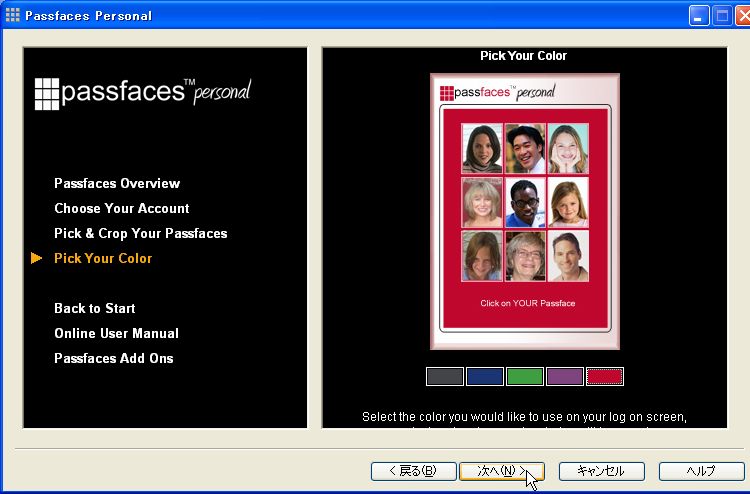Select the green color swatch

pos(525,376)
